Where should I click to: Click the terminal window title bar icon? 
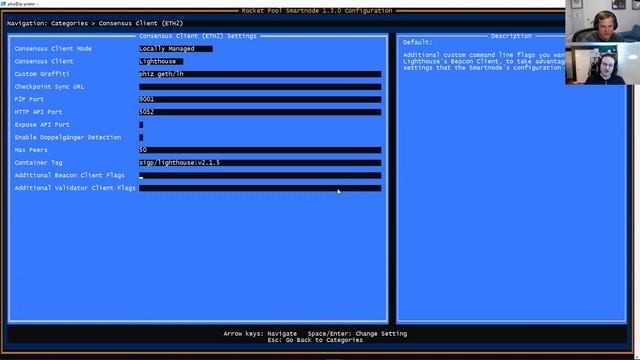3,3
